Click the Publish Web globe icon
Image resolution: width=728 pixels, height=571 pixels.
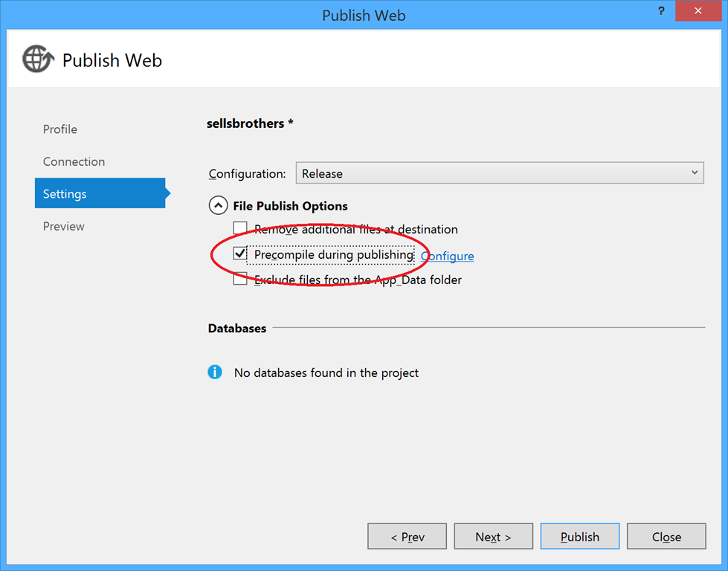(x=38, y=59)
